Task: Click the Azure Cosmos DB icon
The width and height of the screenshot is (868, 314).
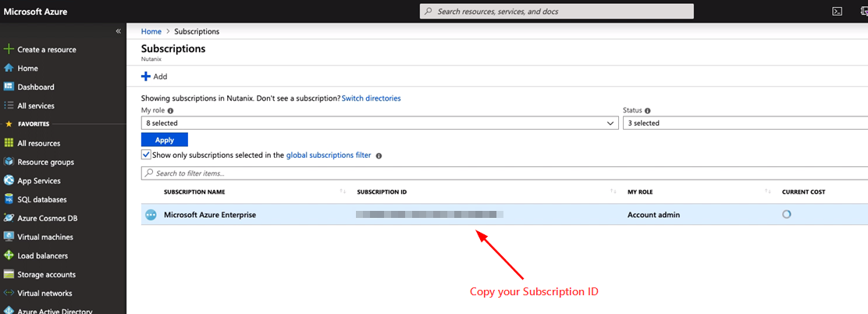Action: pyautogui.click(x=9, y=218)
